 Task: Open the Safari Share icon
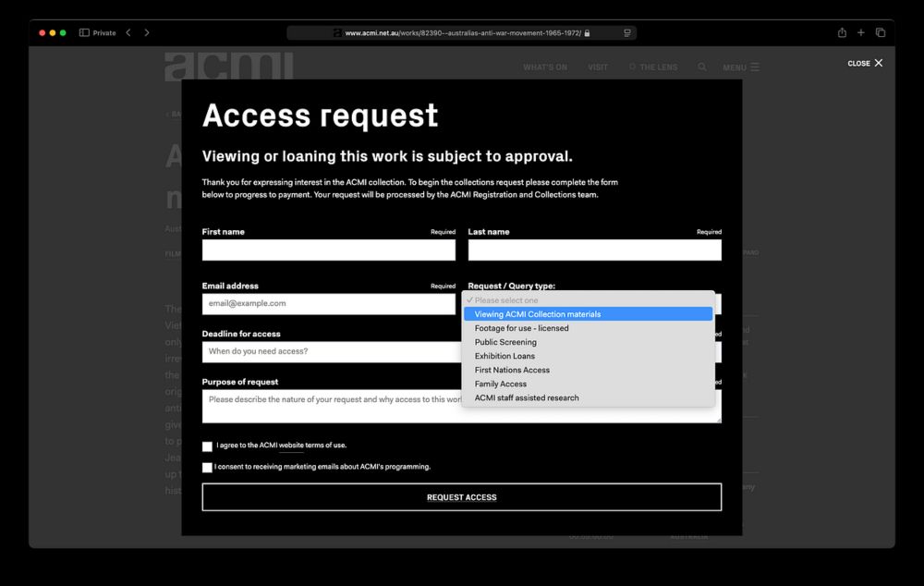coord(842,33)
